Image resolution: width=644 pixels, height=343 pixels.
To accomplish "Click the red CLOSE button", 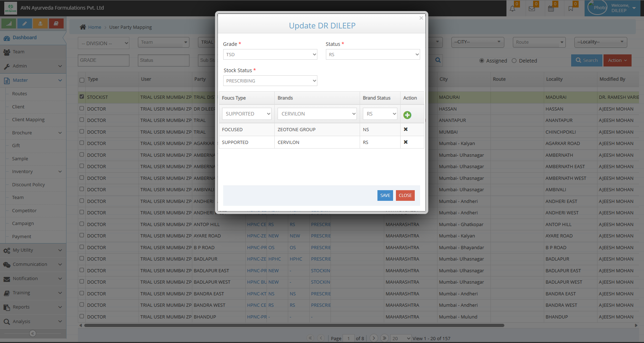I will [x=405, y=195].
